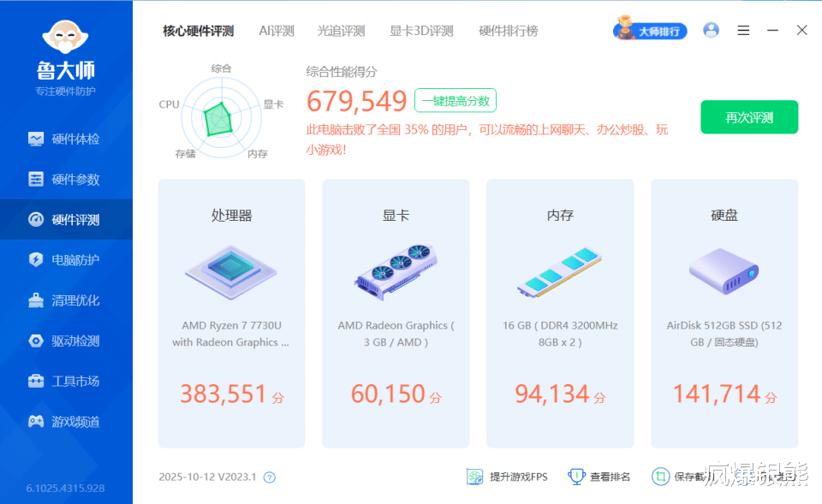Screen dimensions: 822x504
Task: Click 提升游戏FPS link
Action: coord(519,477)
